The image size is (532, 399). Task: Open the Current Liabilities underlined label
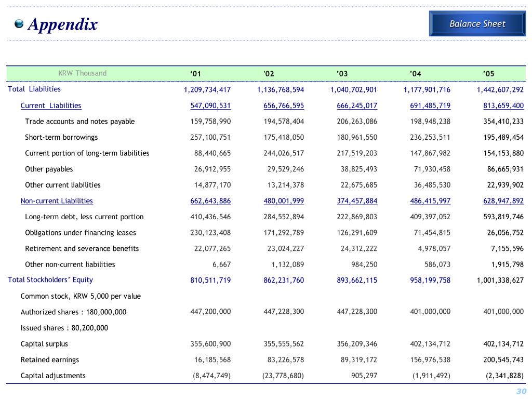[51, 105]
